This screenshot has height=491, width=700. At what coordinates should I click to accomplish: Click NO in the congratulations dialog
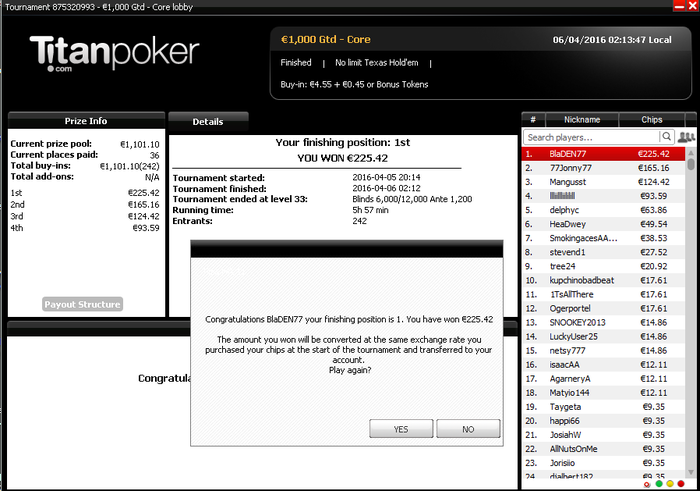pyautogui.click(x=468, y=429)
